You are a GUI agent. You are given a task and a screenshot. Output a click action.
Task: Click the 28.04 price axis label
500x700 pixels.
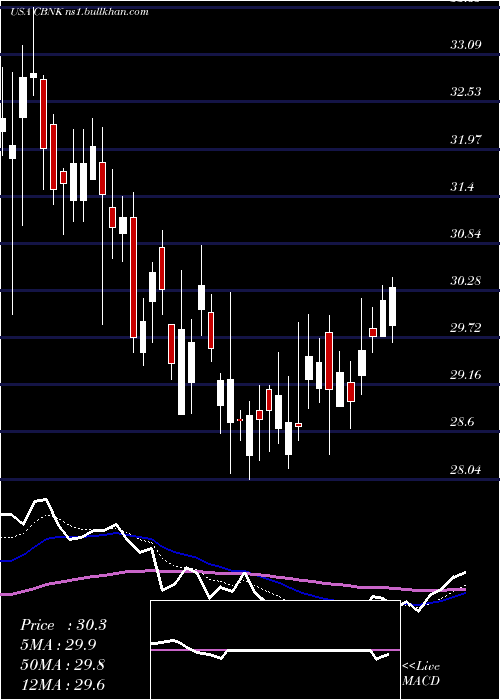pos(466,470)
